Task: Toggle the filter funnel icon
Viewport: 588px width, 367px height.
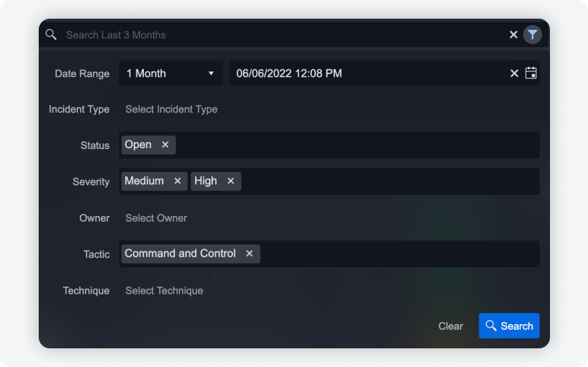Action: (x=532, y=35)
